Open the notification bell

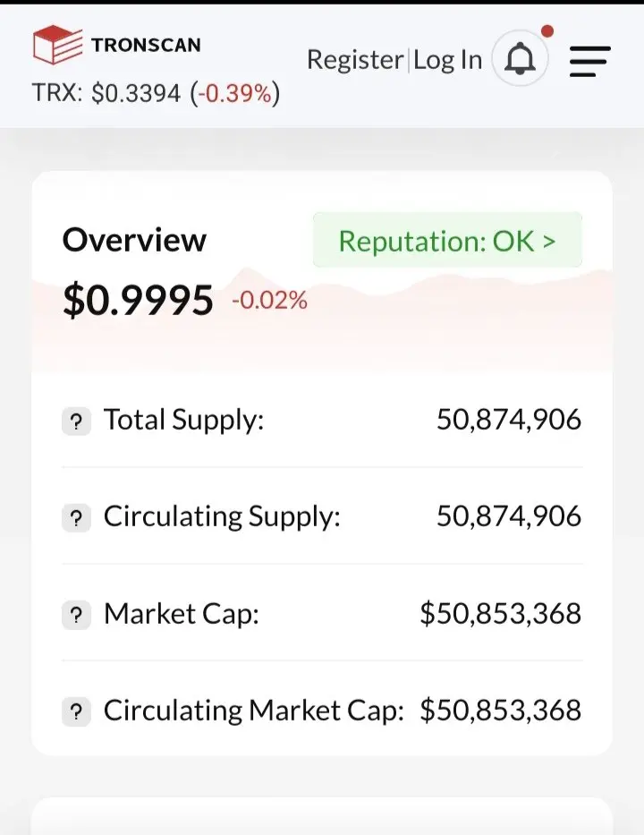pos(520,58)
